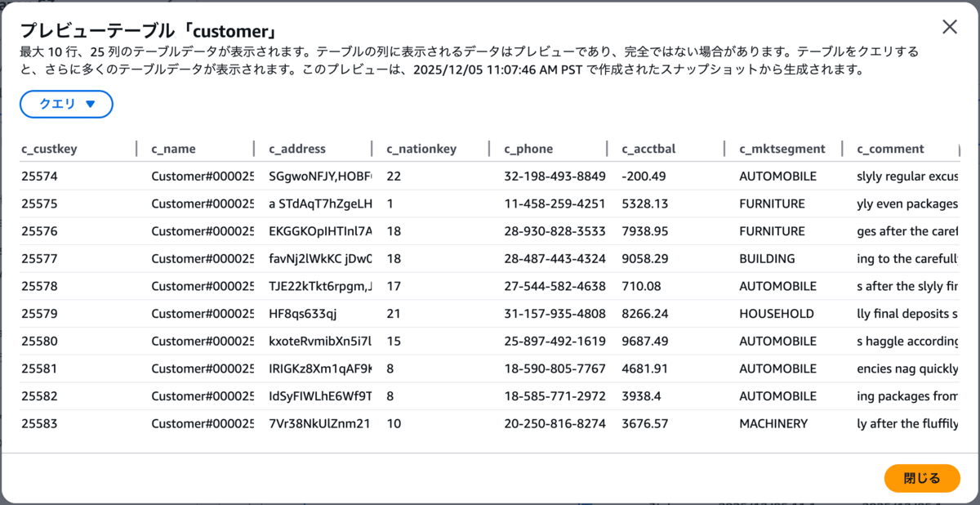Click account balance 9058.29
This screenshot has height=505, width=980.
point(645,258)
